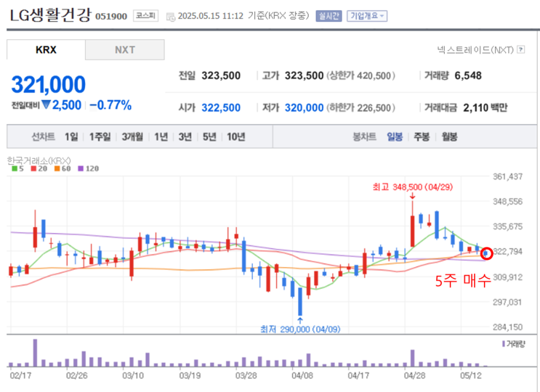This screenshot has height=392, width=540.
Task: Click the 최저 290,000 (04/09) chart label
Action: (300, 329)
